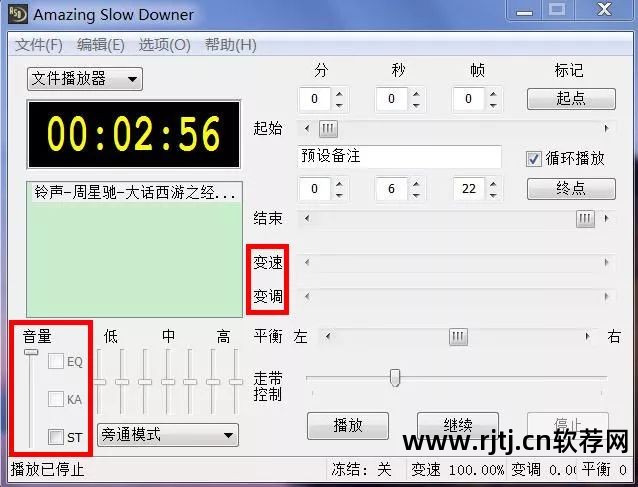Decrease start minutes with down arrow
638x487 pixels.
click(x=339, y=105)
